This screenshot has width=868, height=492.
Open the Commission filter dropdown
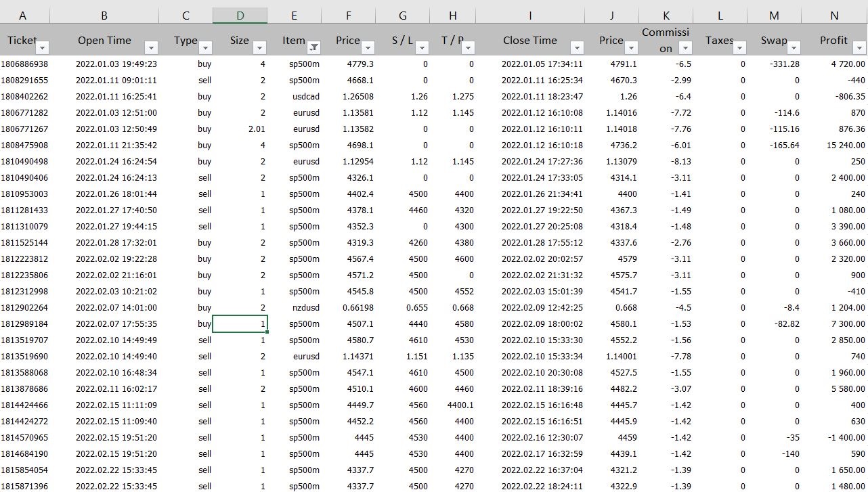(685, 48)
